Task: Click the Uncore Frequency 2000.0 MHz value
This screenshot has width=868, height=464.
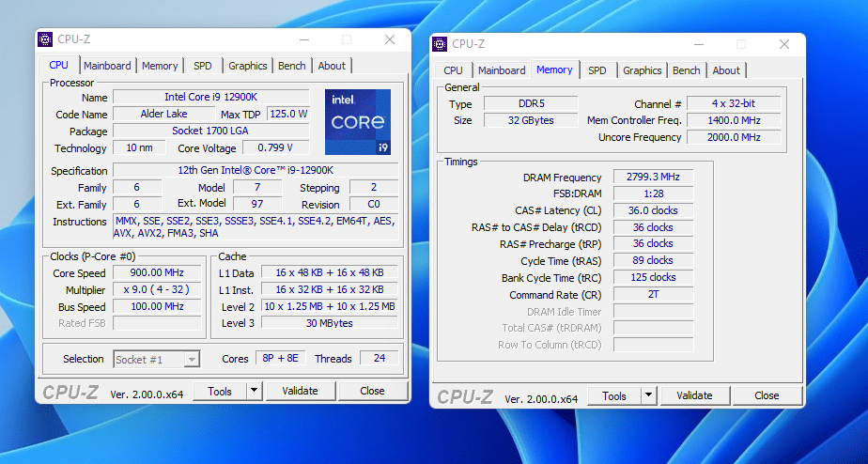Action: coord(734,137)
